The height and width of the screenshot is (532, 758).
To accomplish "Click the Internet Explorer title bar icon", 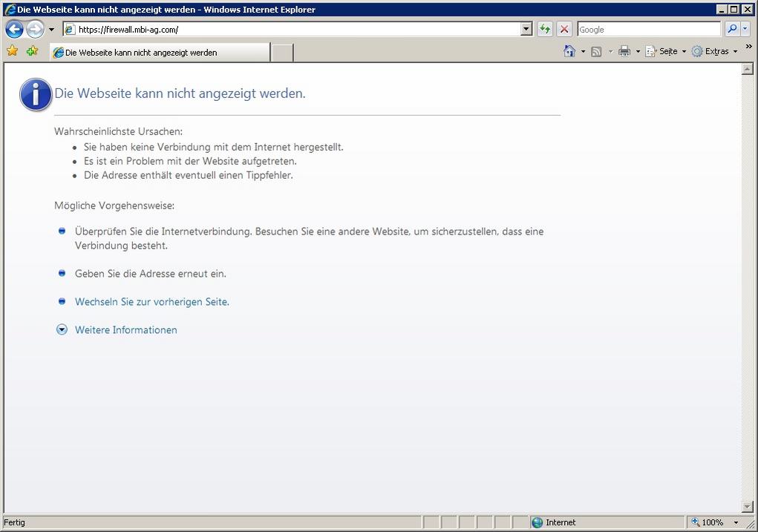I will [x=9, y=9].
